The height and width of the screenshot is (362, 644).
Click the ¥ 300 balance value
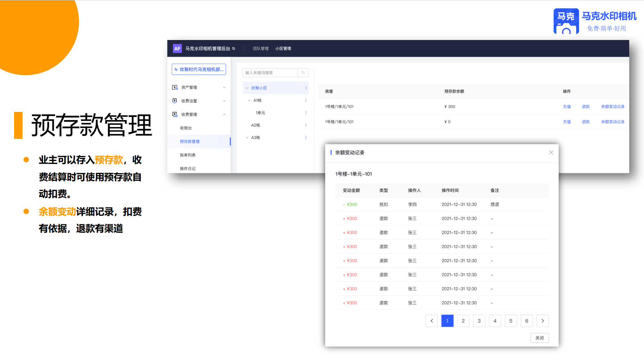(x=450, y=107)
